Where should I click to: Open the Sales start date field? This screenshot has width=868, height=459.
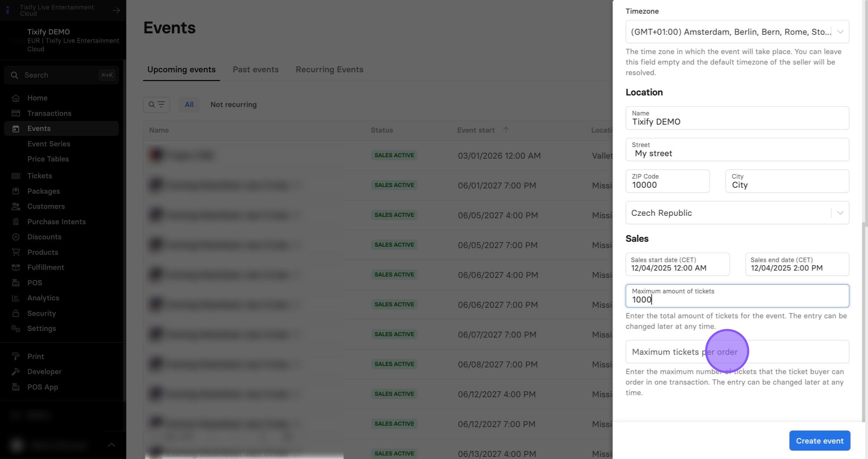[678, 264]
